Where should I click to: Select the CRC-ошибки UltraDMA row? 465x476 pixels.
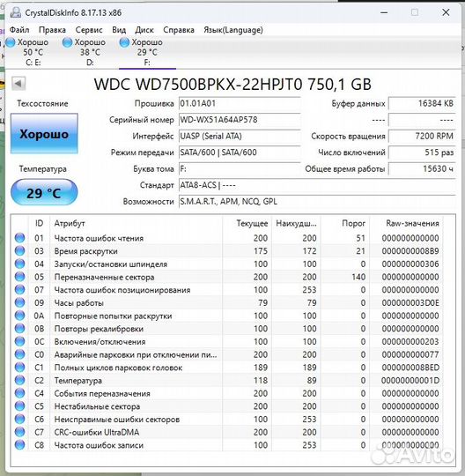coord(227,432)
